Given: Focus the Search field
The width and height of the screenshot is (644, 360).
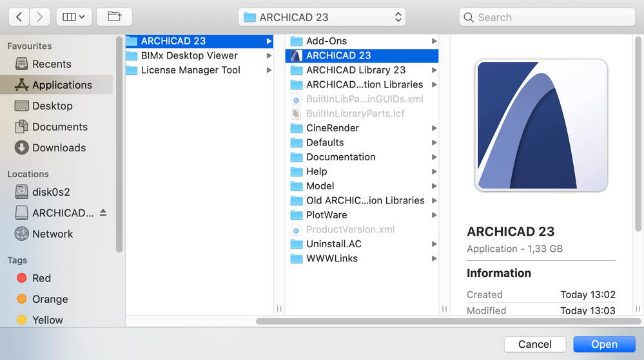Looking at the screenshot, I should click(547, 17).
